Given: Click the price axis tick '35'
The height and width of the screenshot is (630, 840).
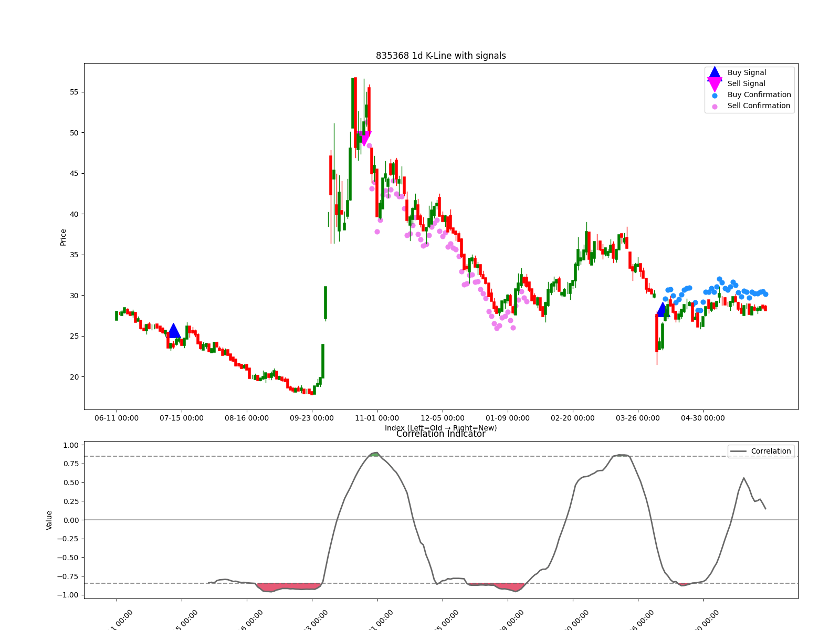Looking at the screenshot, I should 74,255.
